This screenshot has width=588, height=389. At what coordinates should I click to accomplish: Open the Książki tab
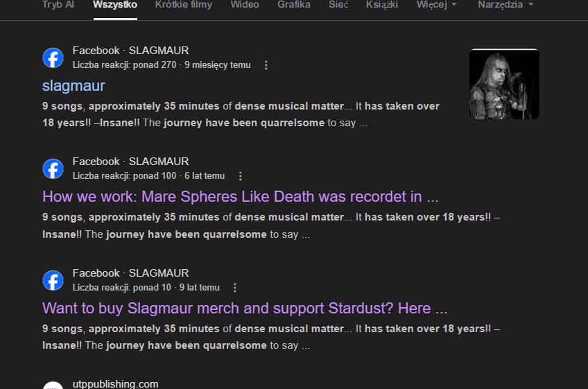click(382, 5)
